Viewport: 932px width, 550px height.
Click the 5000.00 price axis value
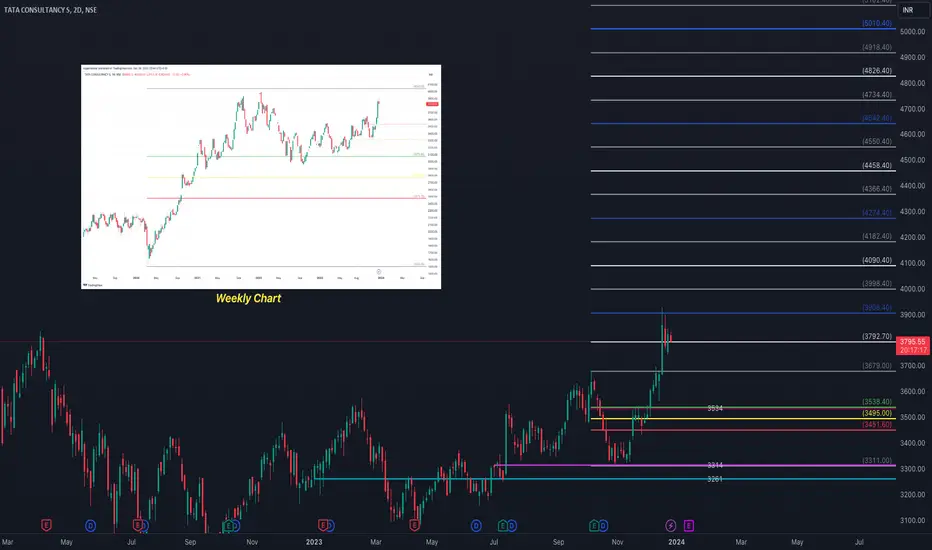(x=912, y=32)
